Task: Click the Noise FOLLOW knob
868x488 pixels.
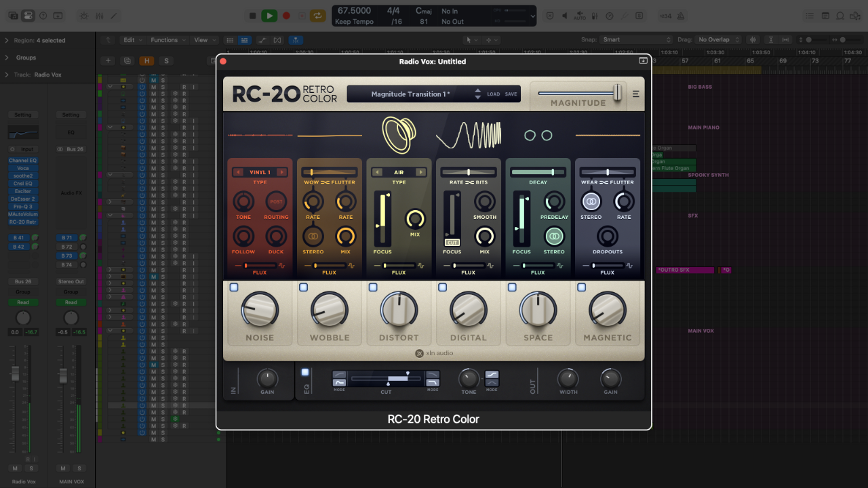Action: pos(243,236)
